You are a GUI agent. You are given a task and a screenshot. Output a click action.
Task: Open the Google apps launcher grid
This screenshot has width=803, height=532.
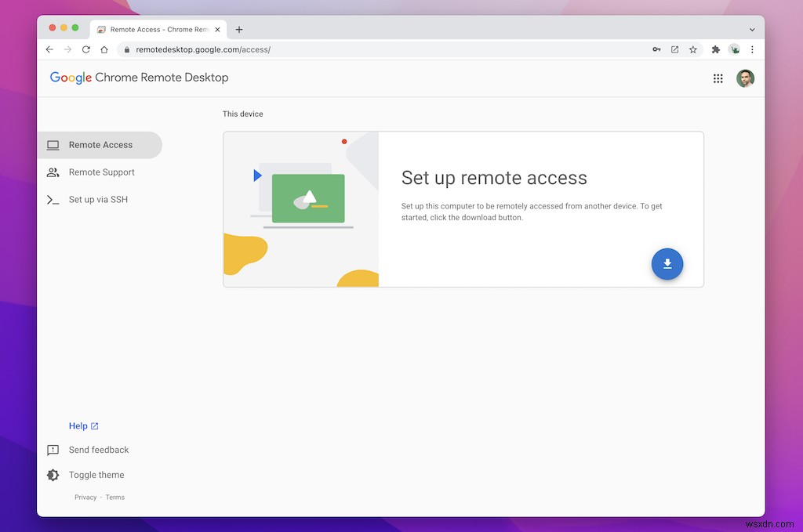click(x=718, y=78)
